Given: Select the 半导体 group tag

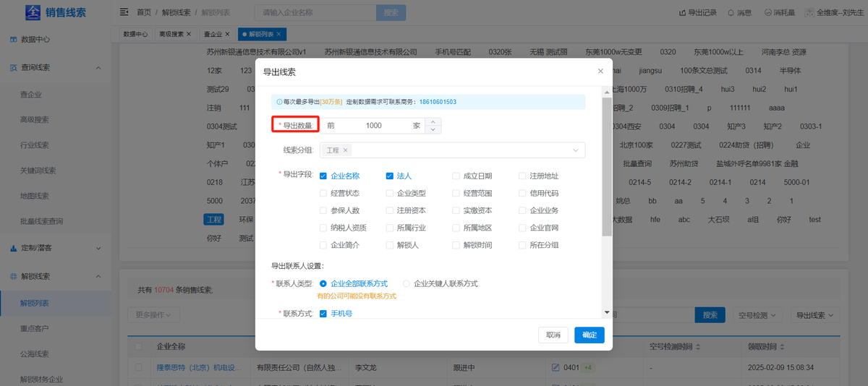Looking at the screenshot, I should coord(790,70).
